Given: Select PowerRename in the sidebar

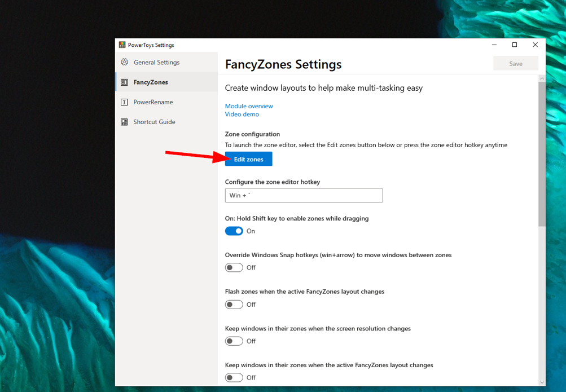Looking at the screenshot, I should tap(153, 102).
